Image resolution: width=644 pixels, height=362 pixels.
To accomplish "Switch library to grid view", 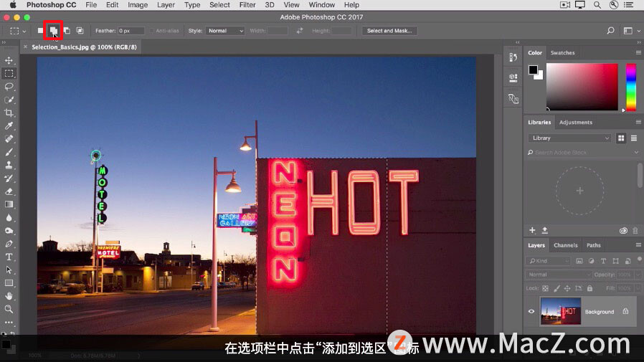I will (621, 138).
